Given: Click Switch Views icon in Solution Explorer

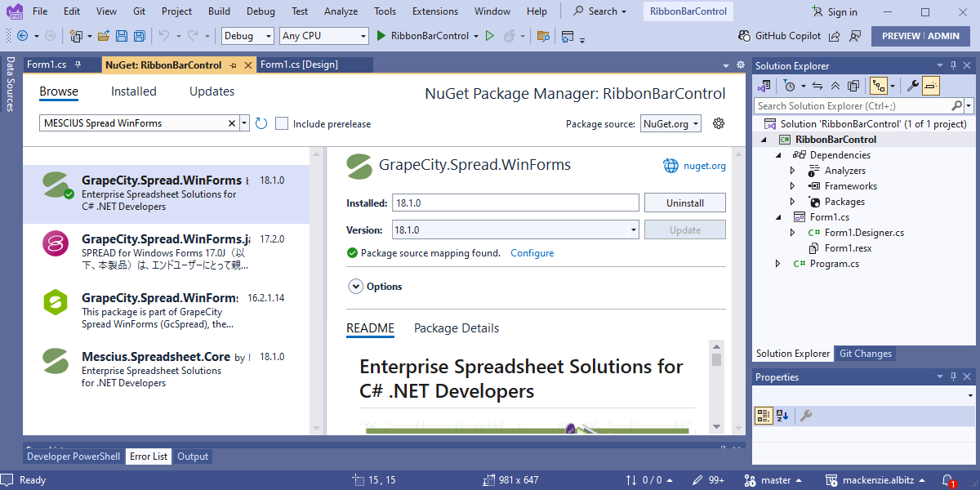Looking at the screenshot, I should [x=765, y=86].
